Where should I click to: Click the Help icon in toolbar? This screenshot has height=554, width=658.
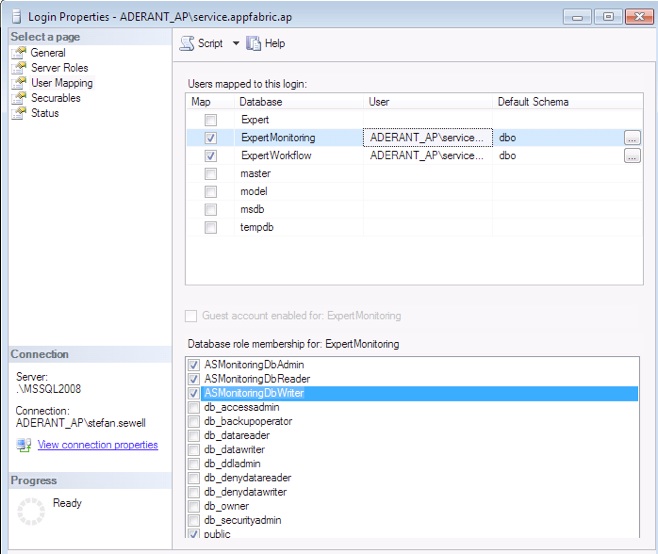pyautogui.click(x=254, y=43)
